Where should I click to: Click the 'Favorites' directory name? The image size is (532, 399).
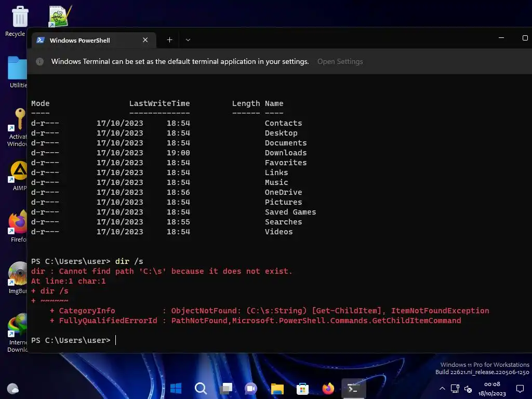286,163
